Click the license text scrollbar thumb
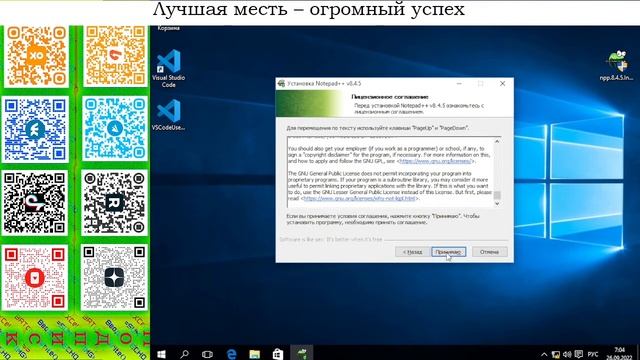The width and height of the screenshot is (640, 360). 497,195
